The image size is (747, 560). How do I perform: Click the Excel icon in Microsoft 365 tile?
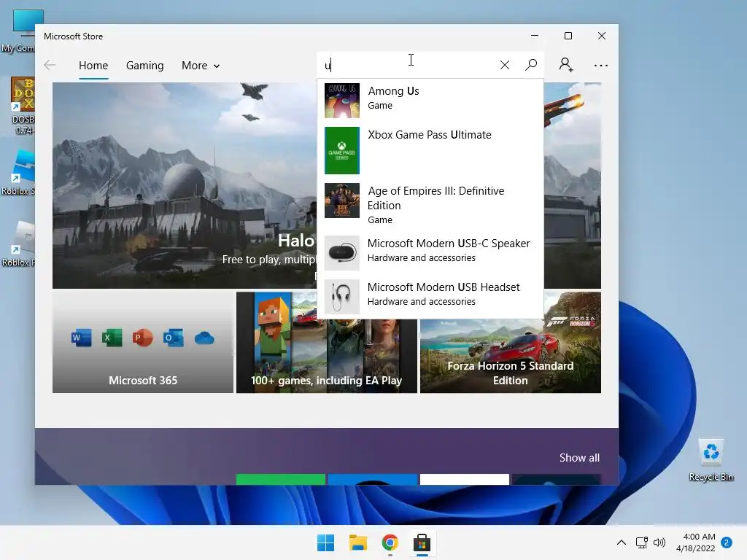click(112, 338)
